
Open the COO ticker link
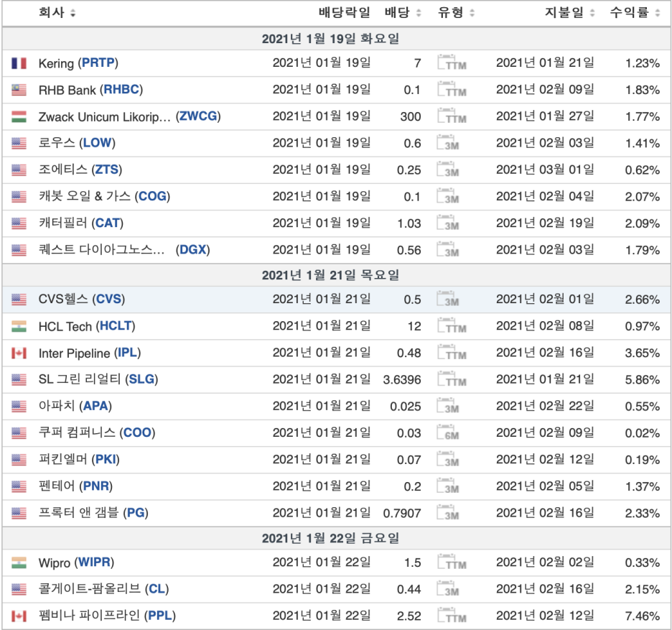138,432
